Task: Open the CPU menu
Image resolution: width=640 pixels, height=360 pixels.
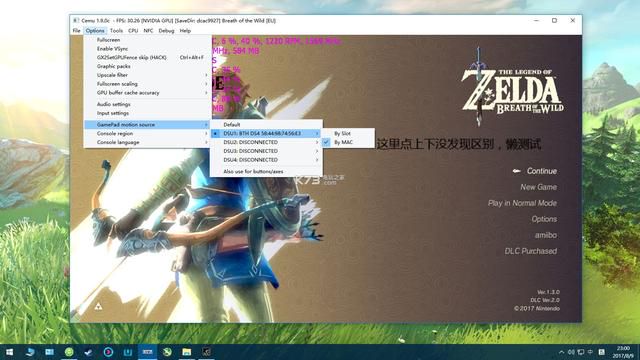Action: [133, 31]
